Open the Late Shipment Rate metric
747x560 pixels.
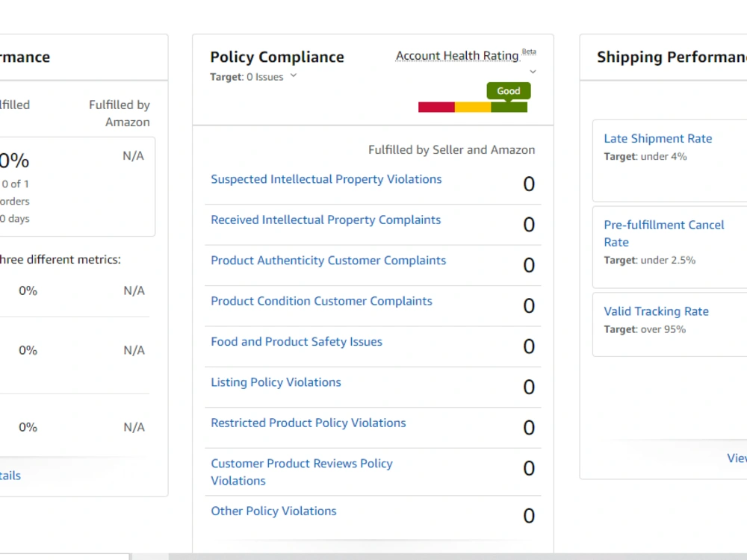658,139
